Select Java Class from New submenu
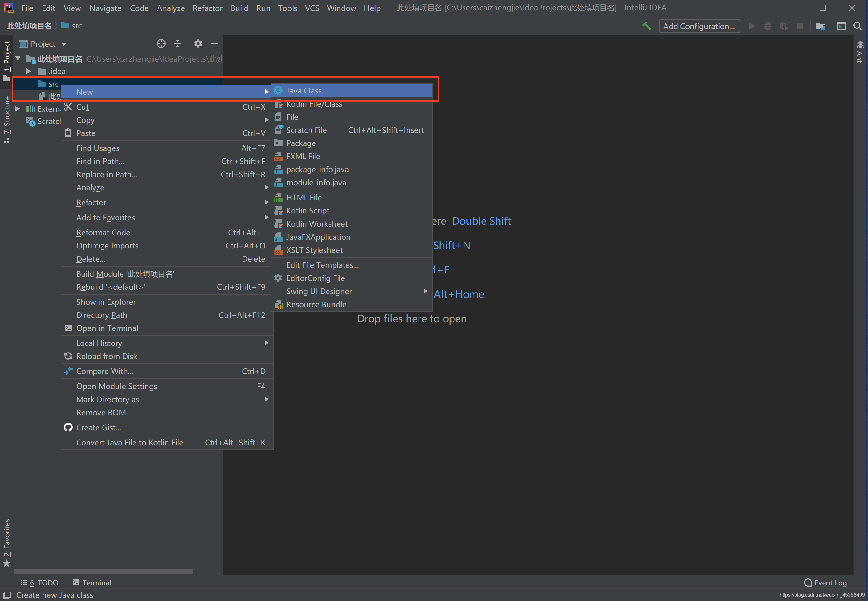Screen dimensions: 868x601 (304, 91)
